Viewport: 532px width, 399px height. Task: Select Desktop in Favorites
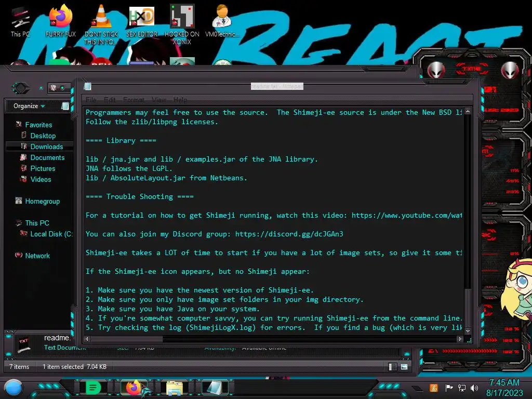[43, 136]
